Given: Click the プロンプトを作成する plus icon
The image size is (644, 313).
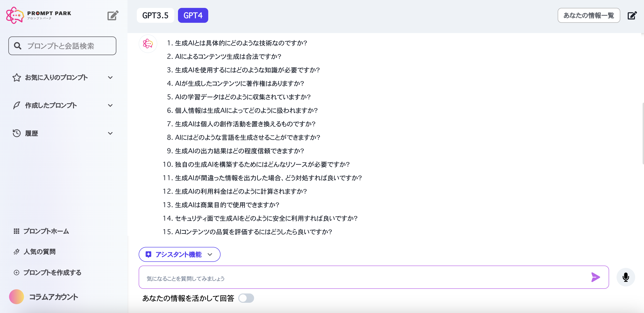Looking at the screenshot, I should pyautogui.click(x=17, y=273).
